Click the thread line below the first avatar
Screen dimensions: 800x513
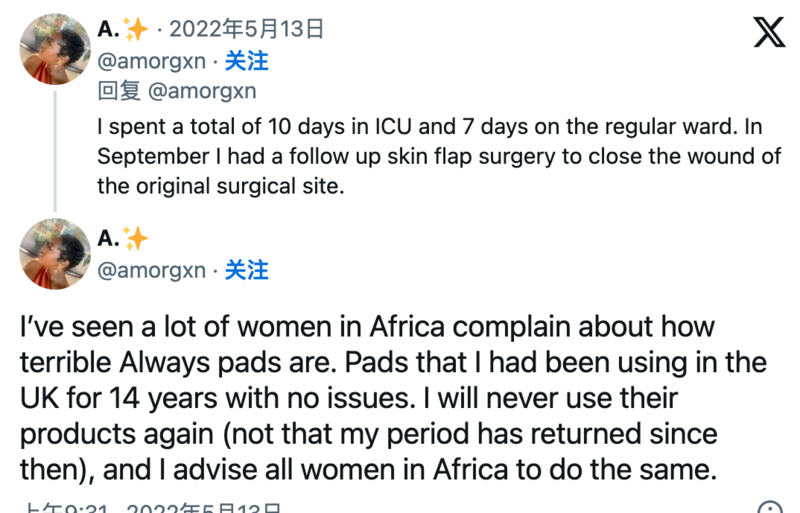point(55,150)
